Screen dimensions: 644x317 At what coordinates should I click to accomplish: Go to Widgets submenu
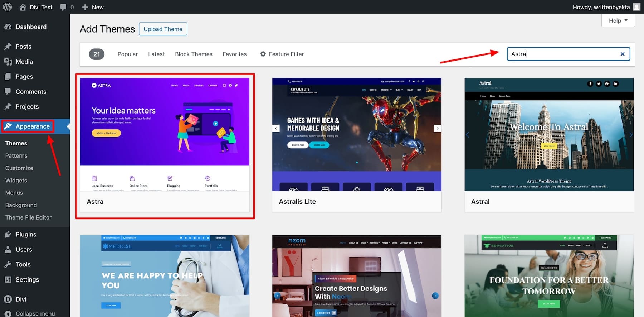pyautogui.click(x=16, y=180)
